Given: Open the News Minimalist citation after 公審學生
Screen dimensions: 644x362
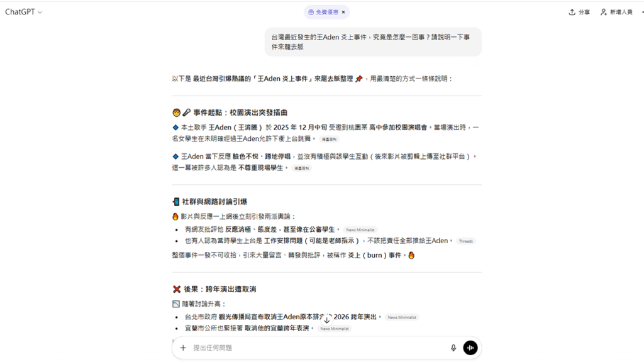Looking at the screenshot, I should click(x=360, y=230).
